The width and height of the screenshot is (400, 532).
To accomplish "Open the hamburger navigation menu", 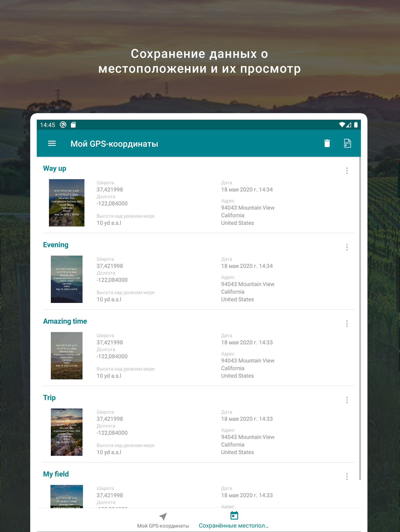I will pos(52,143).
